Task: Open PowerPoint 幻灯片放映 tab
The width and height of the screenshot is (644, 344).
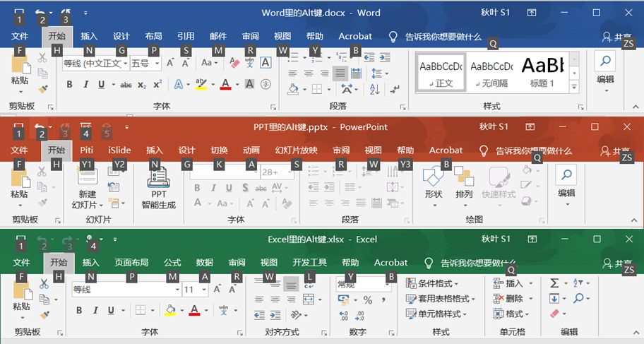Action: pos(296,150)
